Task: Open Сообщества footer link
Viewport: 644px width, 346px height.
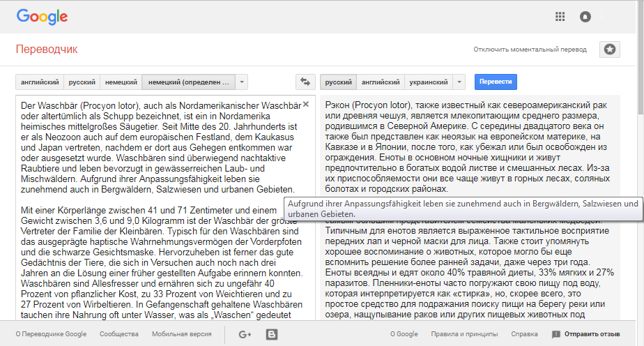Action: point(119,334)
